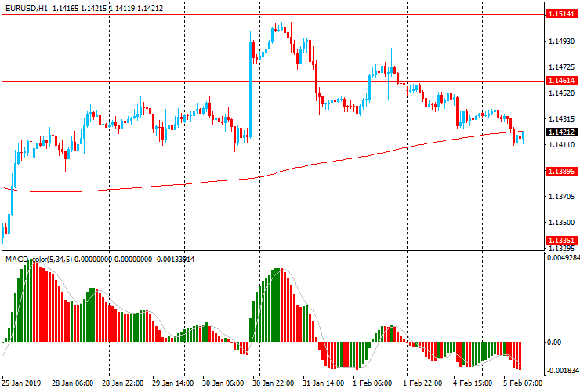Screen dimensions: 580x392
Task: Click the 30 Jan 06:00 time label
Action: (223, 383)
